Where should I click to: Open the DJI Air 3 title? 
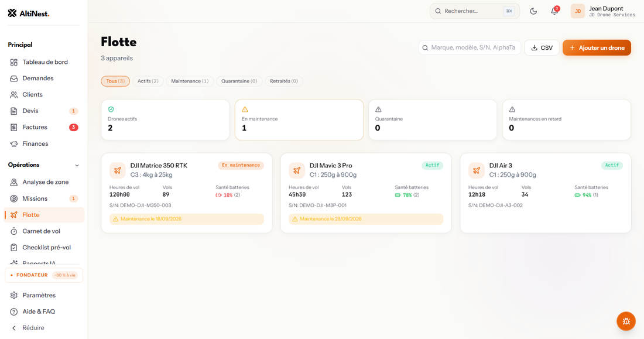coord(500,166)
